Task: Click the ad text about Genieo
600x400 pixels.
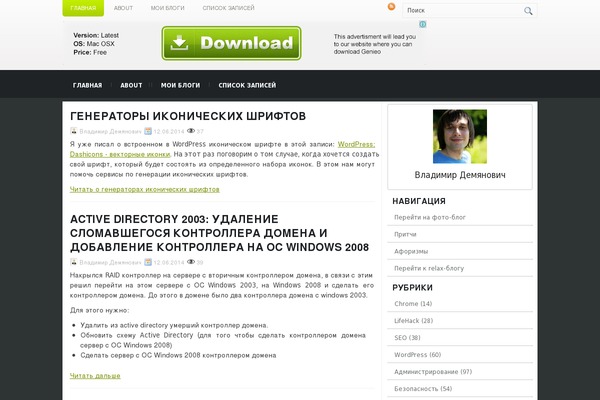Action: (375, 44)
